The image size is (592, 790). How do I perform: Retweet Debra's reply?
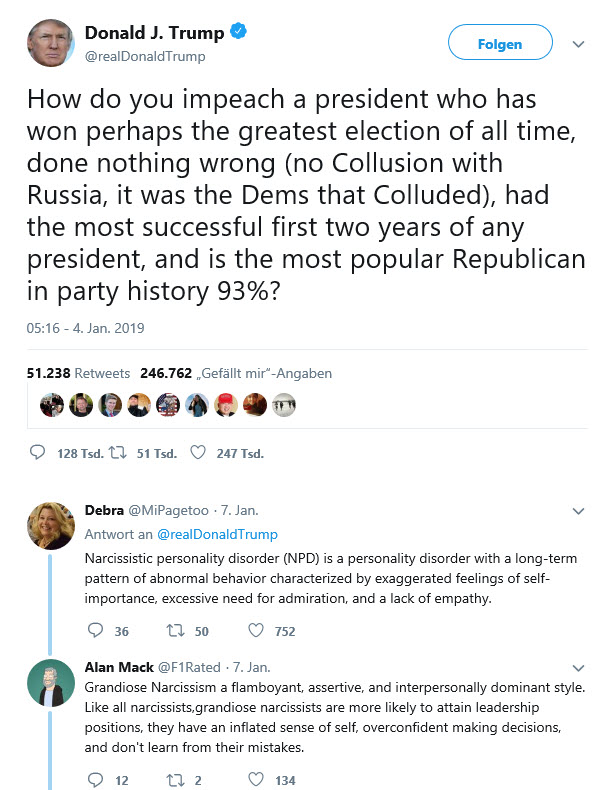tap(175, 630)
